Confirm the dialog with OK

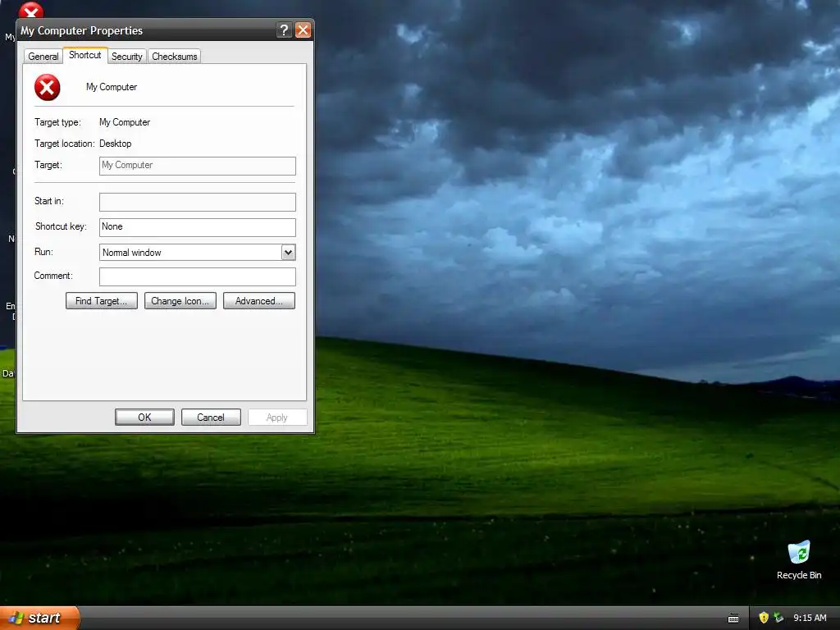144,418
